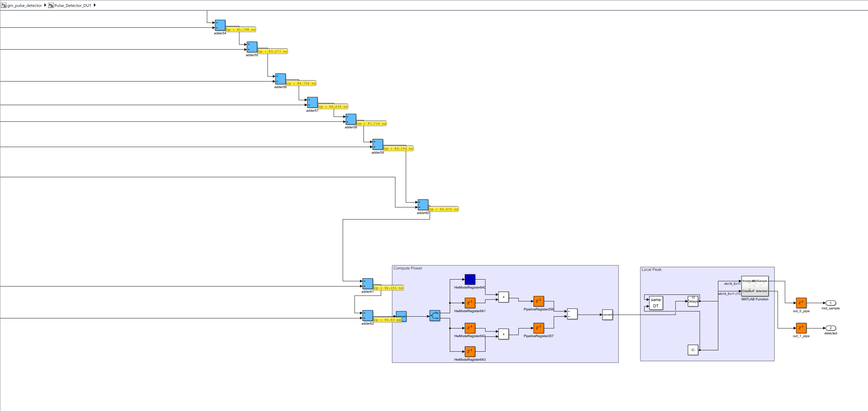Click the gm_pulse_detector breadcrumb
The width and height of the screenshot is (868, 411).
(24, 6)
